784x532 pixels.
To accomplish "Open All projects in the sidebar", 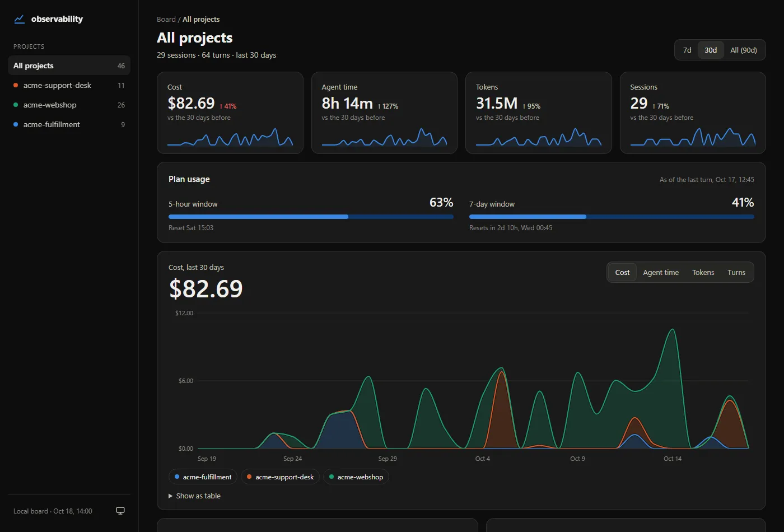I will [x=69, y=66].
